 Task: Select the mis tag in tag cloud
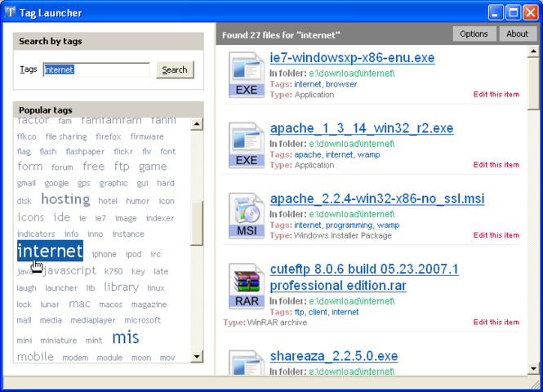tap(126, 337)
